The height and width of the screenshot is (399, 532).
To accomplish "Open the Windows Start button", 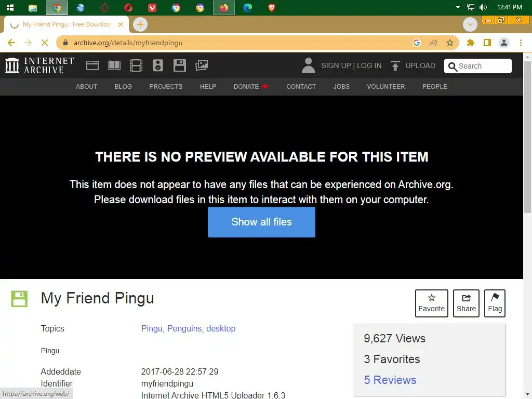I will click(x=10, y=7).
